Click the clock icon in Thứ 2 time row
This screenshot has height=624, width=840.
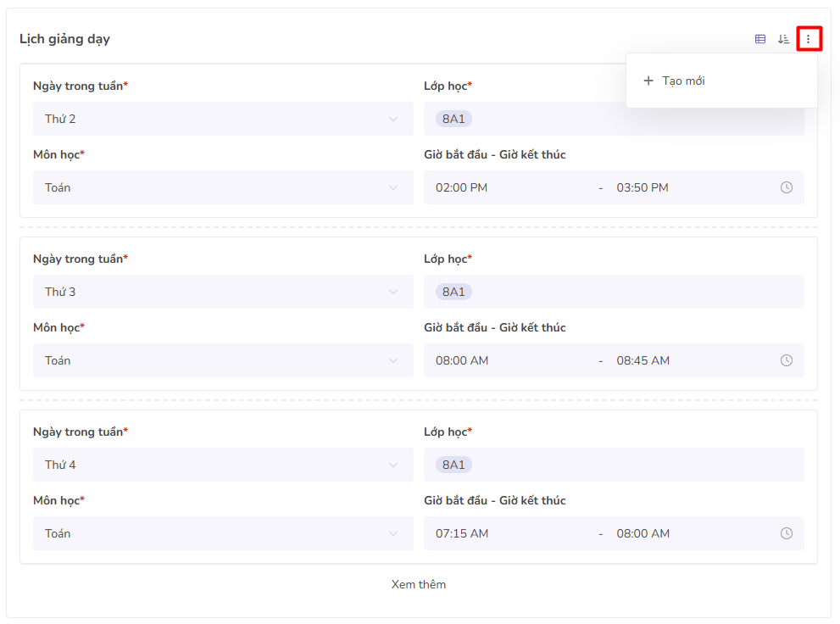pos(787,187)
